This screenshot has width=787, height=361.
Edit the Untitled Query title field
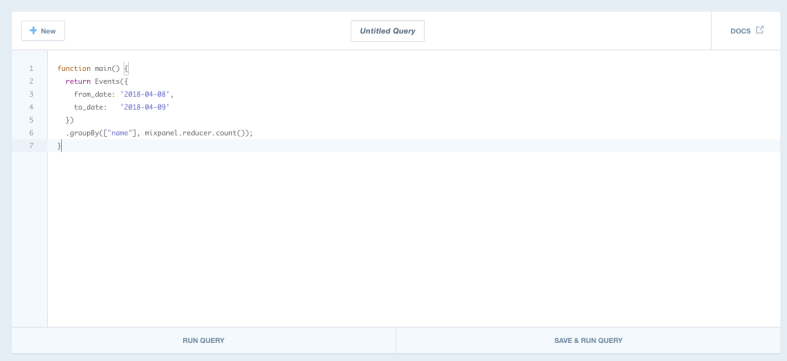(387, 31)
